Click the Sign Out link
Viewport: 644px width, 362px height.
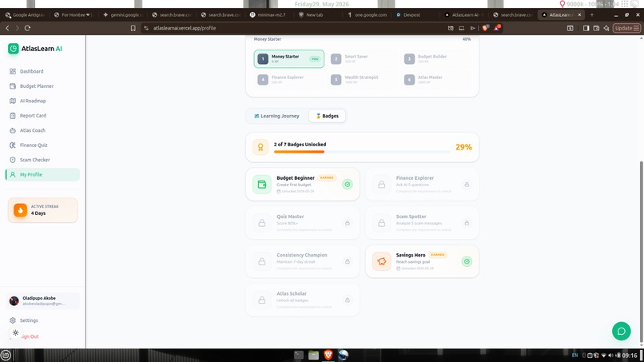(30, 336)
